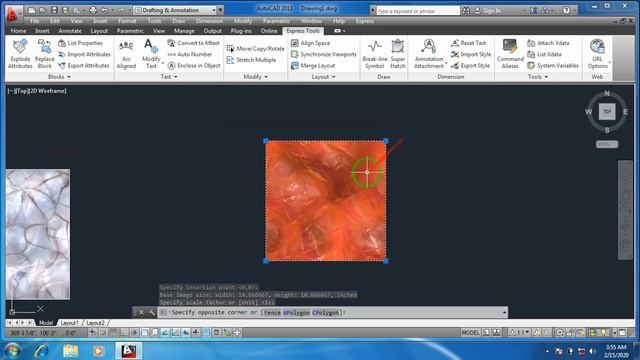Open the Express menu

364,21
